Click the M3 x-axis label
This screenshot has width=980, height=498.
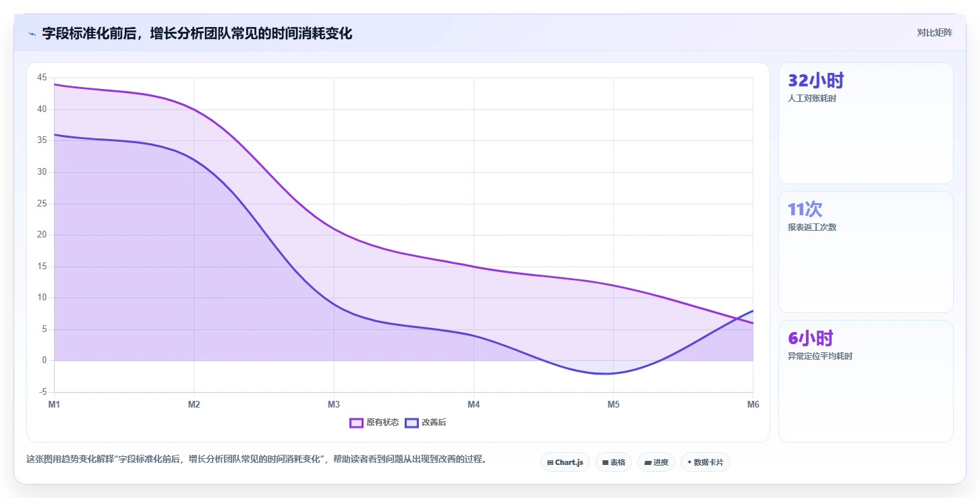click(333, 404)
